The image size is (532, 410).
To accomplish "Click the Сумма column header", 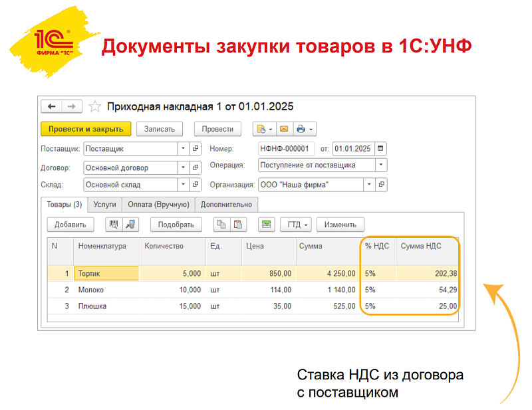I will (328, 251).
